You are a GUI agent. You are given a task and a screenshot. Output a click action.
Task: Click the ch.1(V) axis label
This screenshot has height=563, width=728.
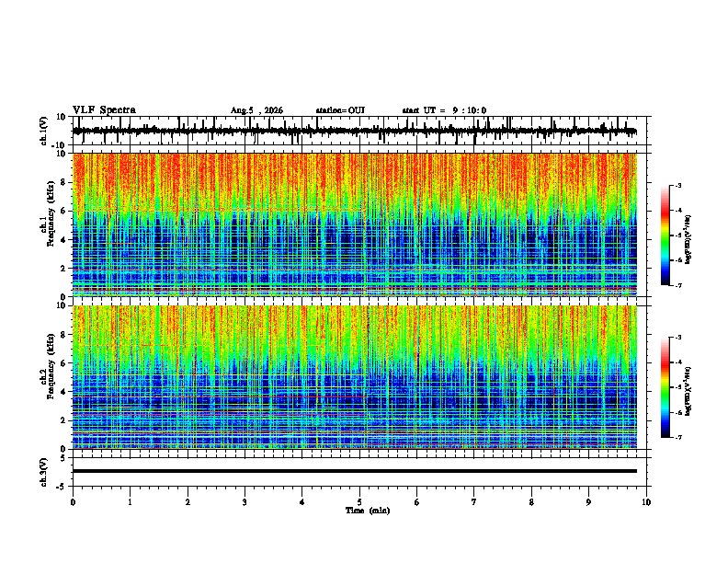[x=44, y=131]
